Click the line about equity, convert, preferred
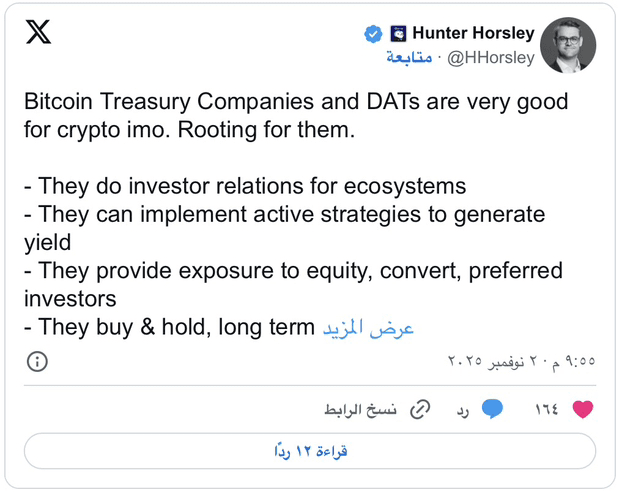Image resolution: width=622 pixels, height=492 pixels. click(x=293, y=271)
